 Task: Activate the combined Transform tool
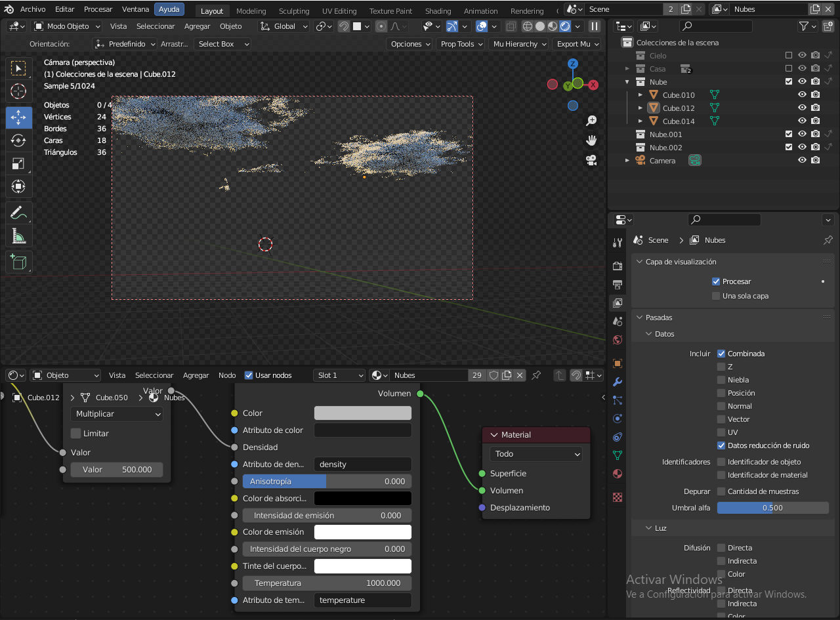point(19,186)
